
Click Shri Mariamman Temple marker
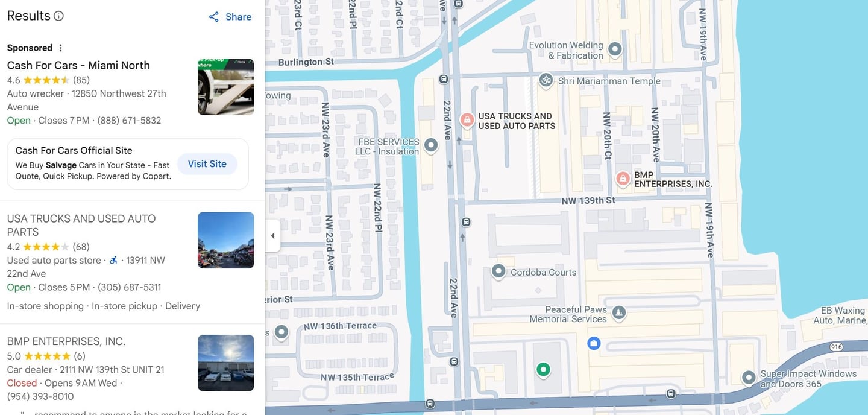click(546, 80)
